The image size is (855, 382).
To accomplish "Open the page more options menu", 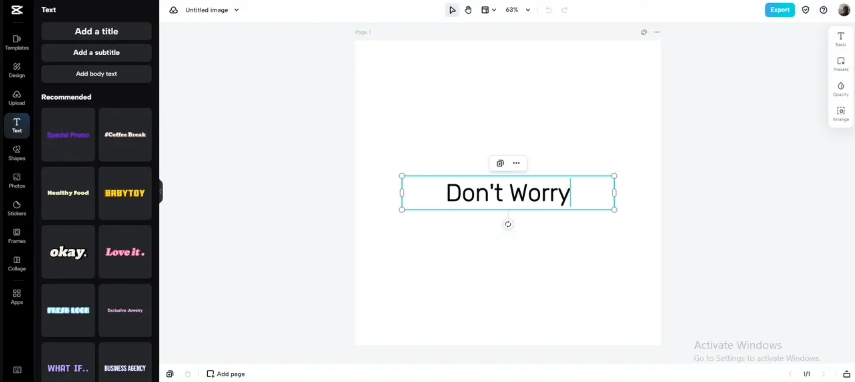I will pyautogui.click(x=656, y=32).
